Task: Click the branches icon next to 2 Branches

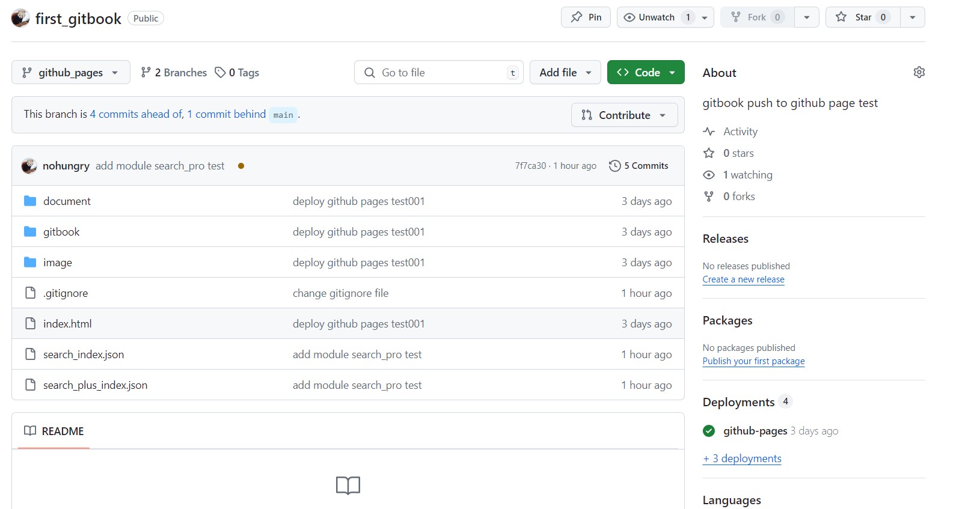Action: [145, 73]
